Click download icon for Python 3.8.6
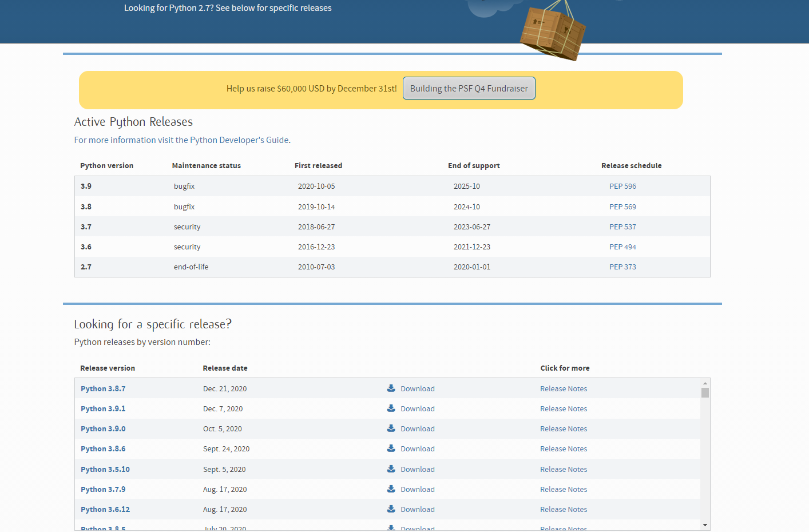Viewport: 809px width, 532px height. 391,448
